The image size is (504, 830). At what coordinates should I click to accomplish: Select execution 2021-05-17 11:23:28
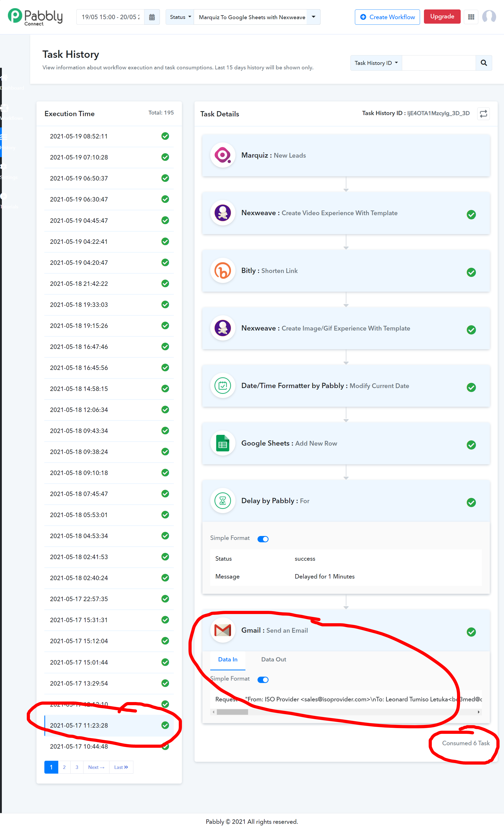tap(109, 725)
